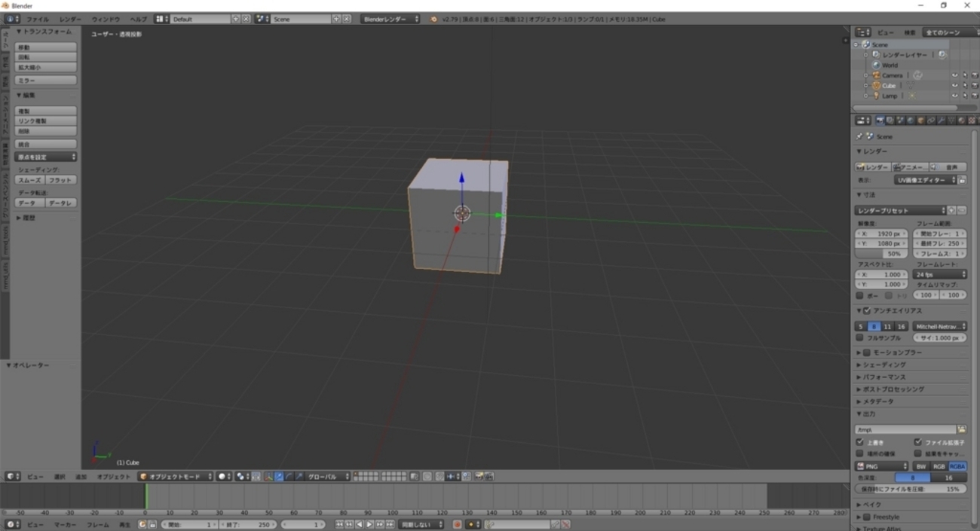The image size is (980, 531).
Task: Click the スムーズ shading button
Action: pyautogui.click(x=30, y=180)
